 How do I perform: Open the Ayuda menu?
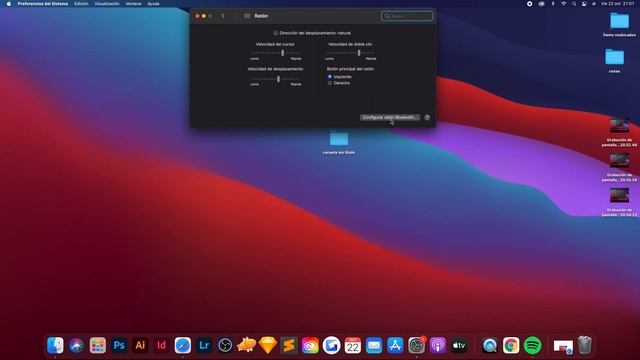(153, 4)
